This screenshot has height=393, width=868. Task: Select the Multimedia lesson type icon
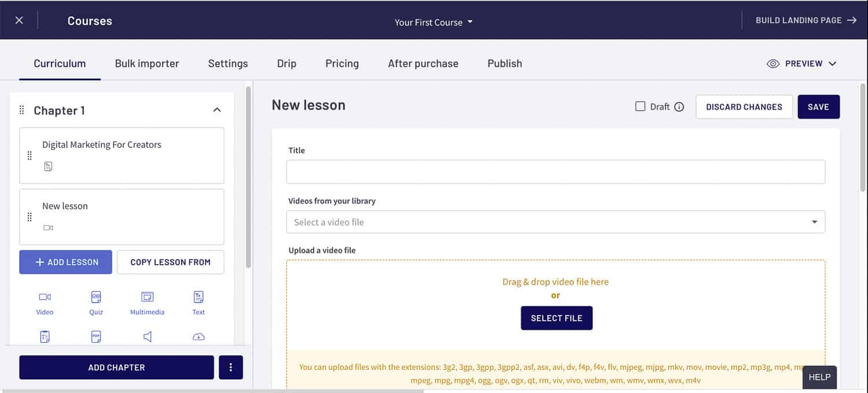tap(147, 296)
